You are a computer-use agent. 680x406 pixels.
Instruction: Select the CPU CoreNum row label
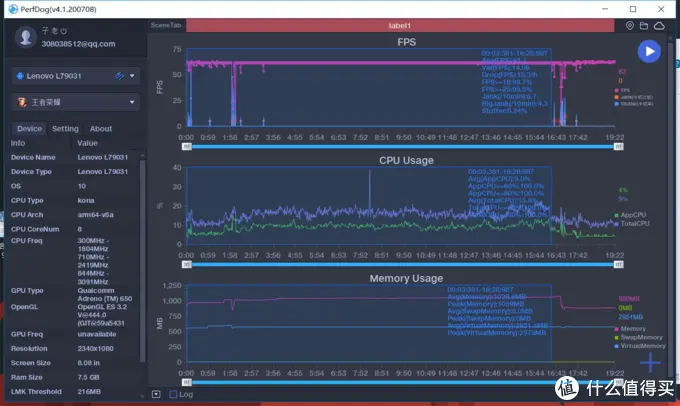pos(35,229)
